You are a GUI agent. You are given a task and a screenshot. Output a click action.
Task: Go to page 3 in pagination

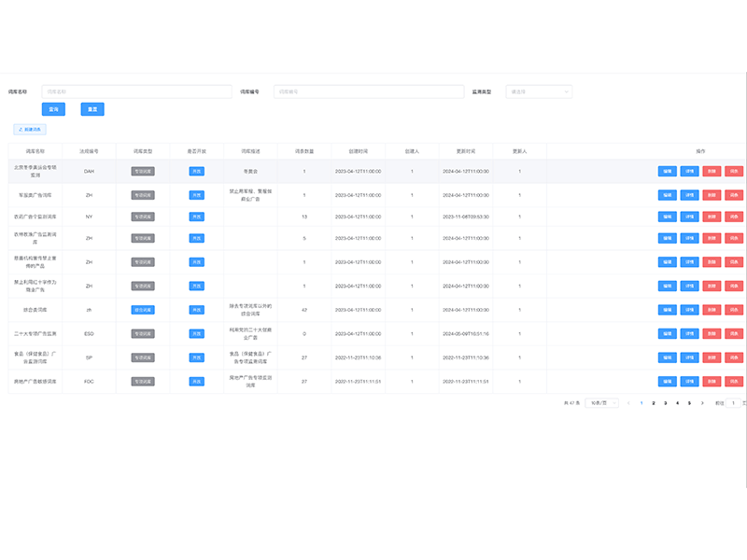pyautogui.click(x=665, y=403)
